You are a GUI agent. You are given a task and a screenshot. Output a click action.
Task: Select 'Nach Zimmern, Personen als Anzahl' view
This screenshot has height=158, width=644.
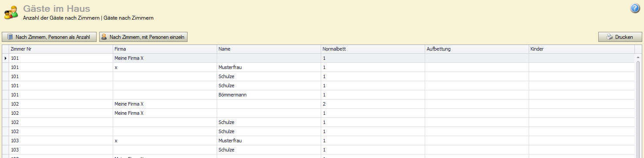click(x=49, y=37)
